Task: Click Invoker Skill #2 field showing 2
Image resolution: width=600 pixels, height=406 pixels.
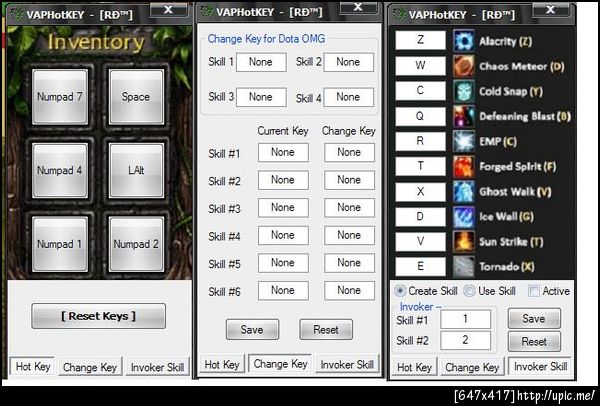Action: tap(465, 340)
